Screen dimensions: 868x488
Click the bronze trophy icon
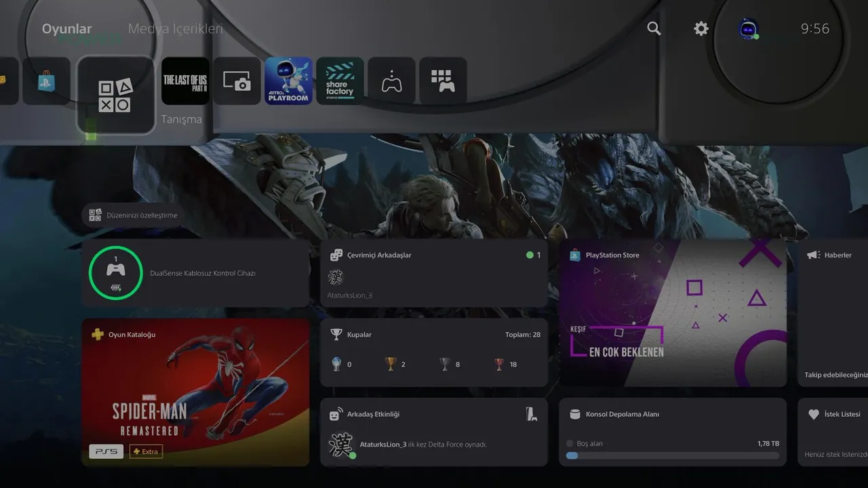pyautogui.click(x=499, y=364)
